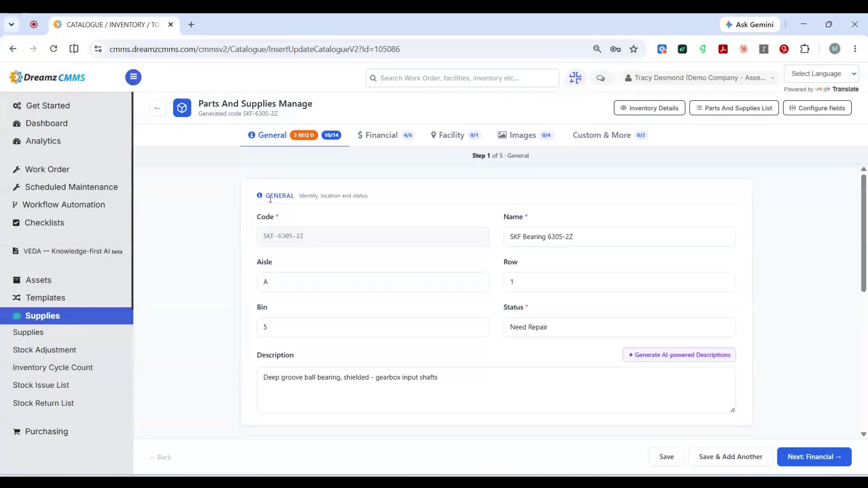
Task: Open Stock Adjustment submenu item
Action: pyautogui.click(x=44, y=350)
